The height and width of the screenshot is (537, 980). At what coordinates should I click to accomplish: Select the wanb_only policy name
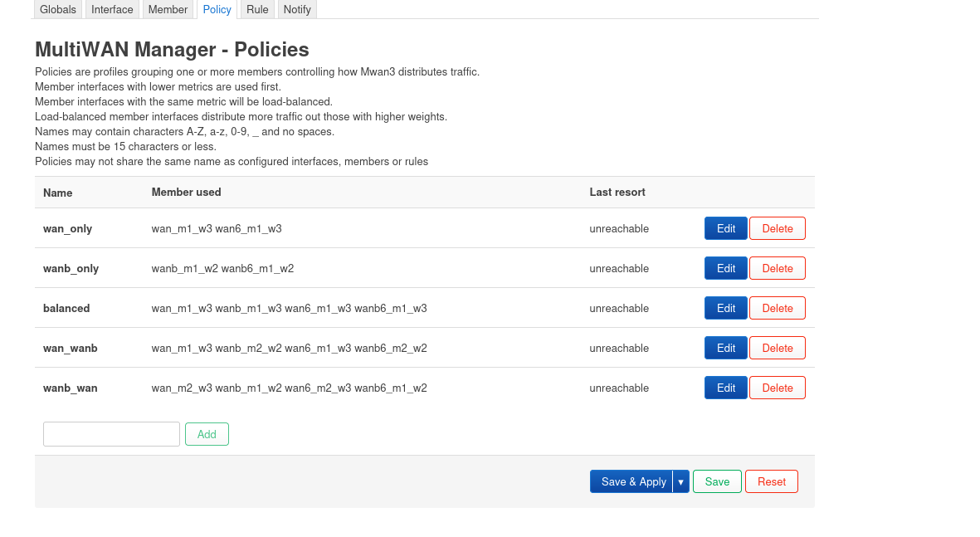point(71,269)
